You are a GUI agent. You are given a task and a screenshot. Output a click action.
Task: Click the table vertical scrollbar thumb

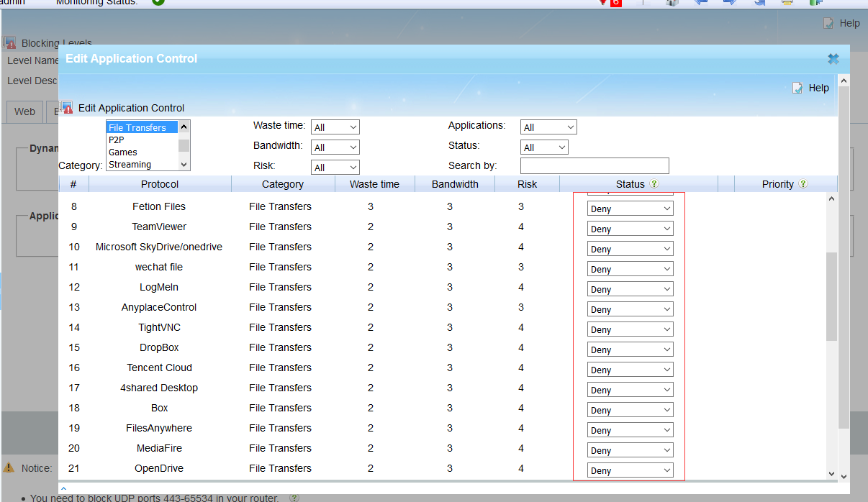[x=832, y=296]
